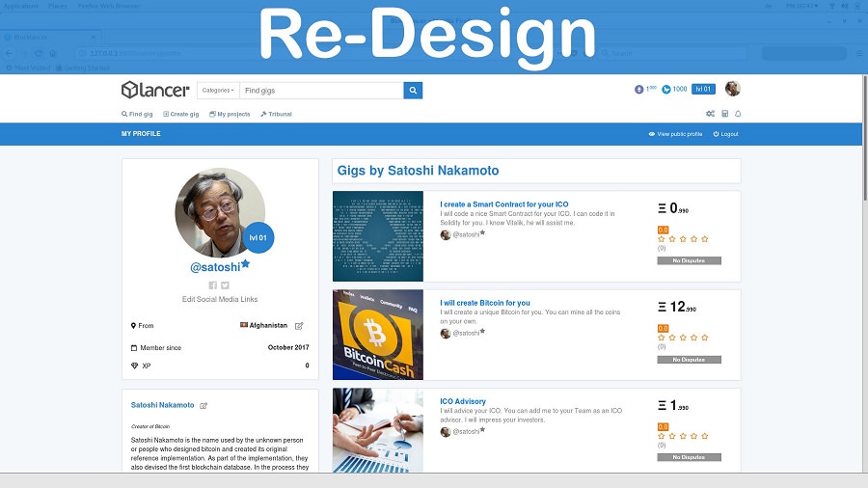The width and height of the screenshot is (868, 488).
Task: Open 'I create a Smart Contract for your ICO'
Action: (x=503, y=204)
